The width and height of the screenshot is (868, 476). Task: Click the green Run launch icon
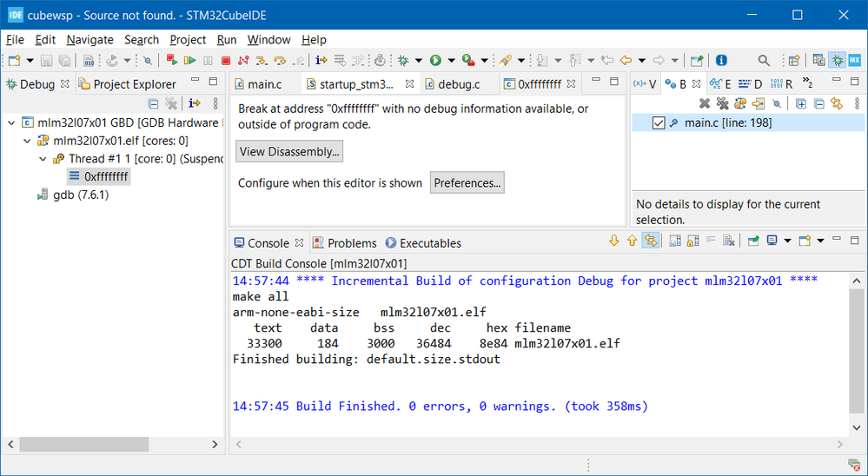point(435,60)
